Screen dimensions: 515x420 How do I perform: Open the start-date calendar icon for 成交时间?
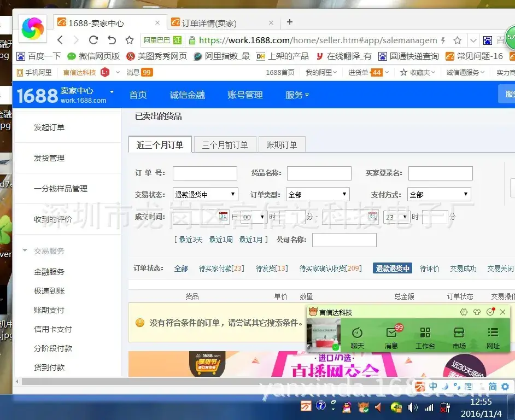pyautogui.click(x=224, y=217)
